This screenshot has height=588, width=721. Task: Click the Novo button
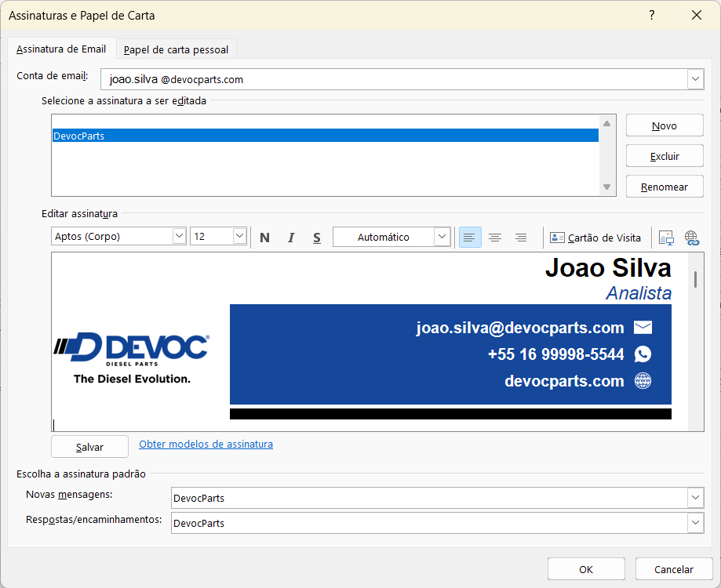665,125
